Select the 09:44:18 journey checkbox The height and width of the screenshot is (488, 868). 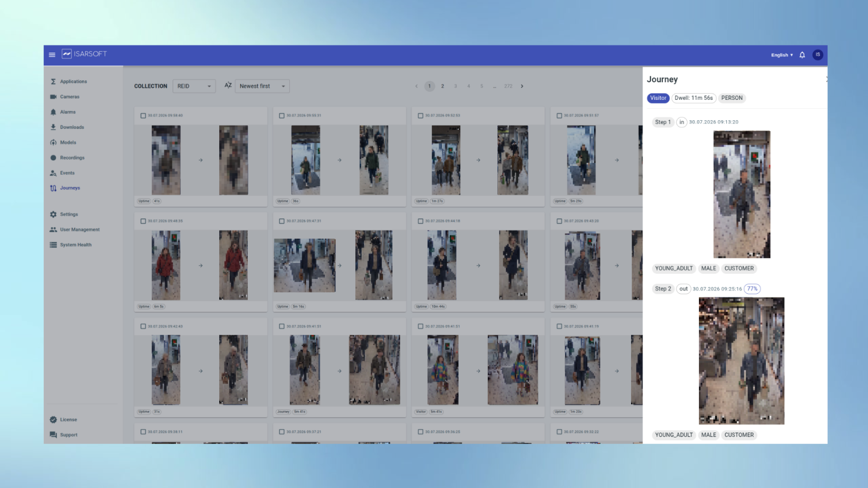(x=420, y=221)
